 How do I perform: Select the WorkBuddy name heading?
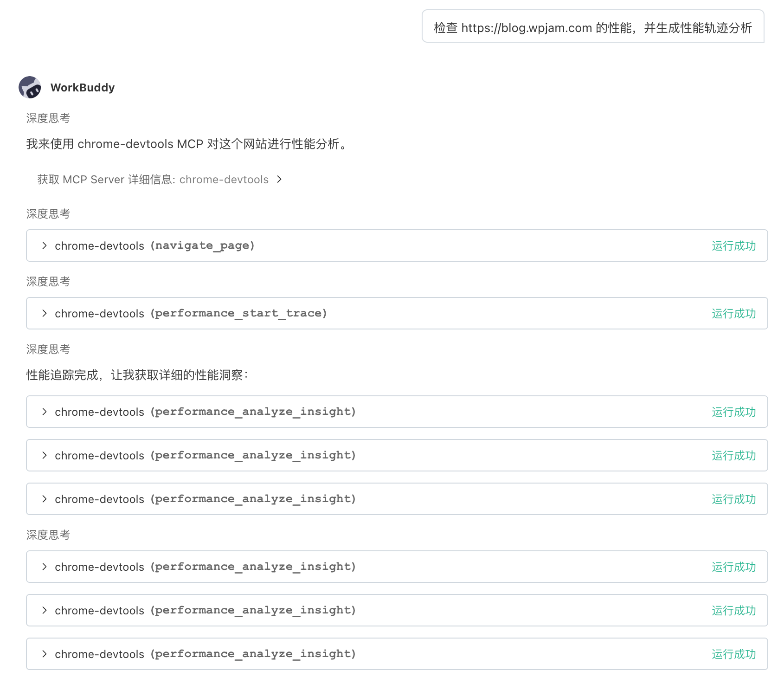(x=83, y=87)
